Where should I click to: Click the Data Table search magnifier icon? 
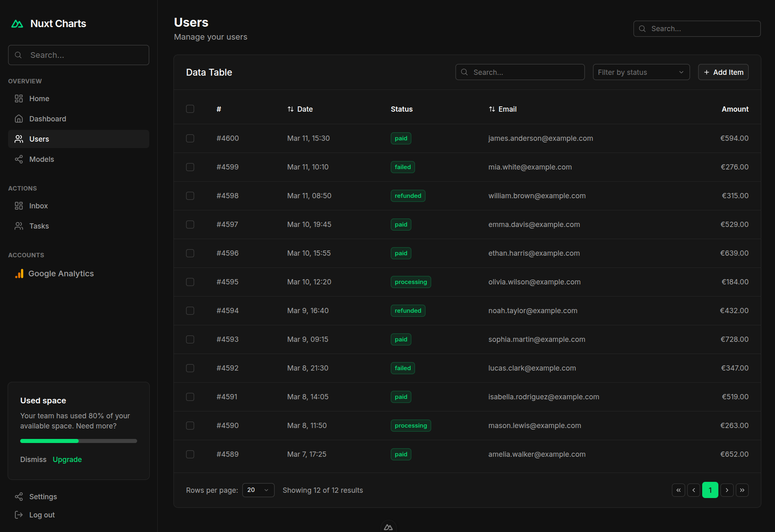tap(464, 72)
